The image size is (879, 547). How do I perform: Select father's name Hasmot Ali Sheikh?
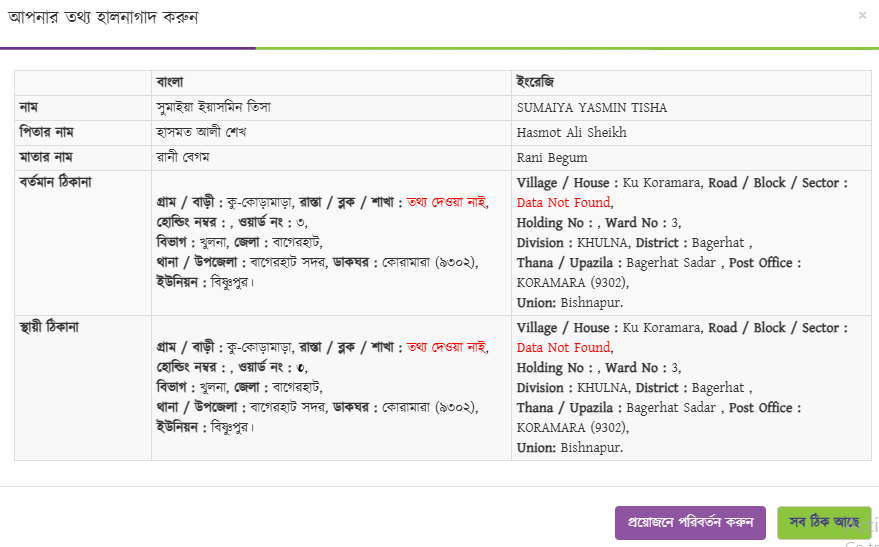[x=572, y=133]
